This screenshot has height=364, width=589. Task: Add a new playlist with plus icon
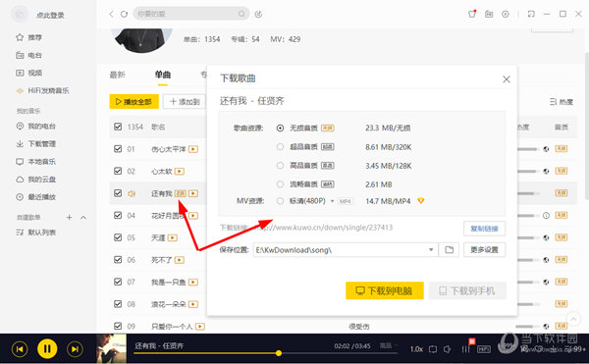coord(69,217)
